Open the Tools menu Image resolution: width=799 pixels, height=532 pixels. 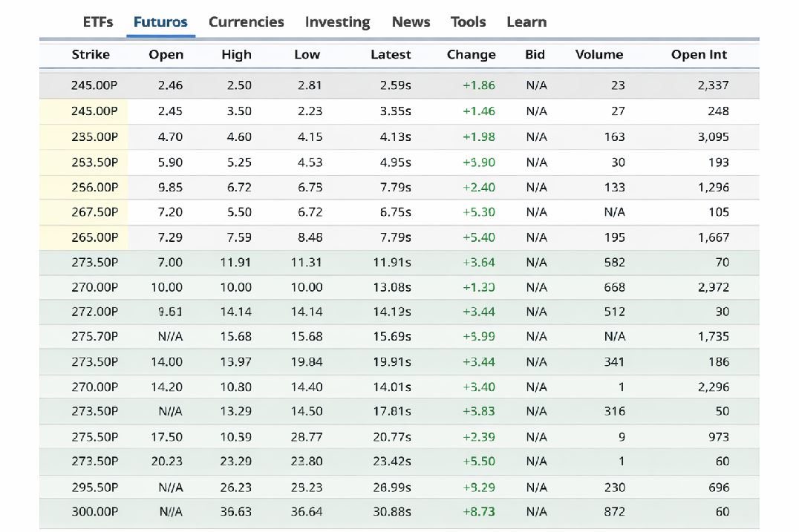[468, 22]
